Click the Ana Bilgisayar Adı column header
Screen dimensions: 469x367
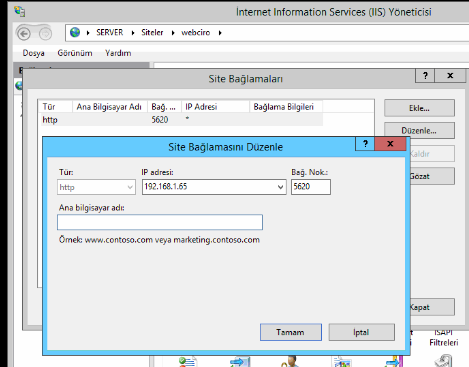110,107
